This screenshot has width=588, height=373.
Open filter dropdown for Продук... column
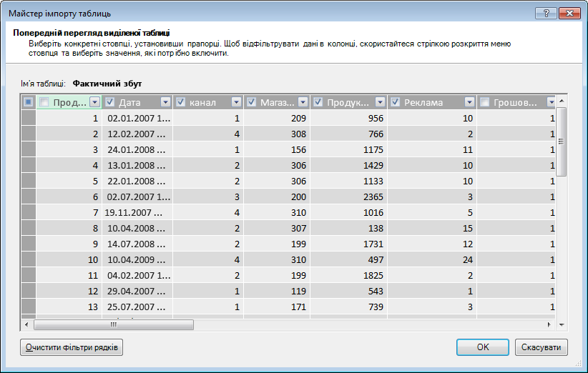(381, 102)
